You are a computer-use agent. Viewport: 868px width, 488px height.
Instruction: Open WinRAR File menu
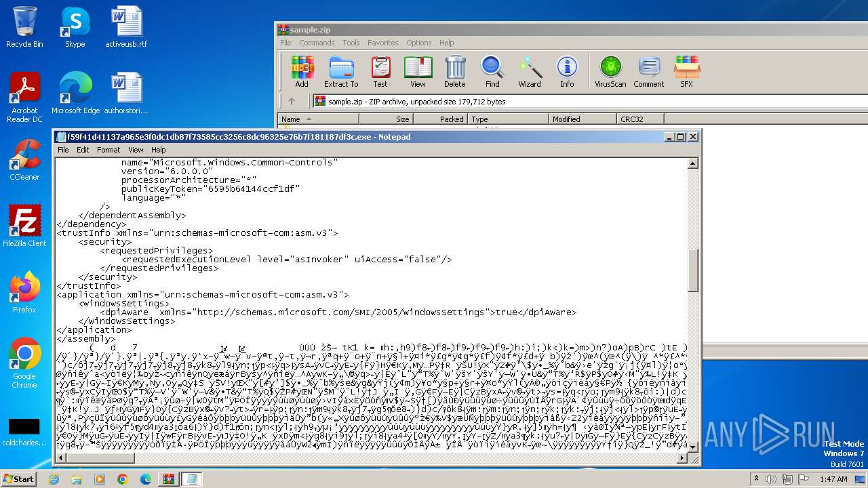point(285,43)
